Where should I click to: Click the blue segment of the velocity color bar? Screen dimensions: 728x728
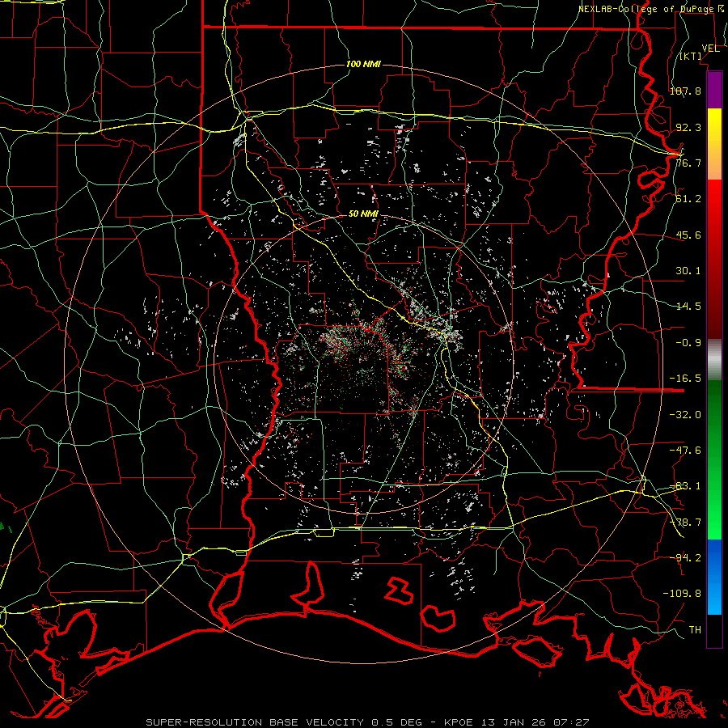coord(714,577)
